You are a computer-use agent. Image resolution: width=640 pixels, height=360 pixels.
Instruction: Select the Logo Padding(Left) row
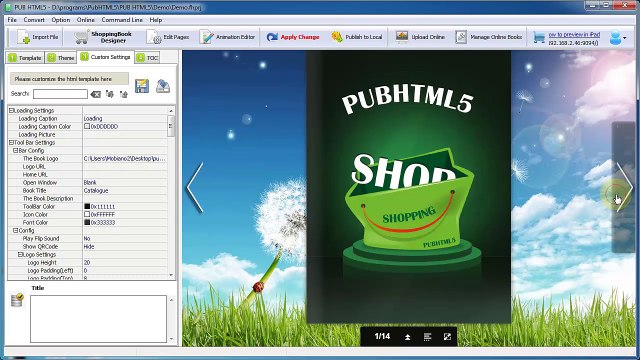[87, 271]
